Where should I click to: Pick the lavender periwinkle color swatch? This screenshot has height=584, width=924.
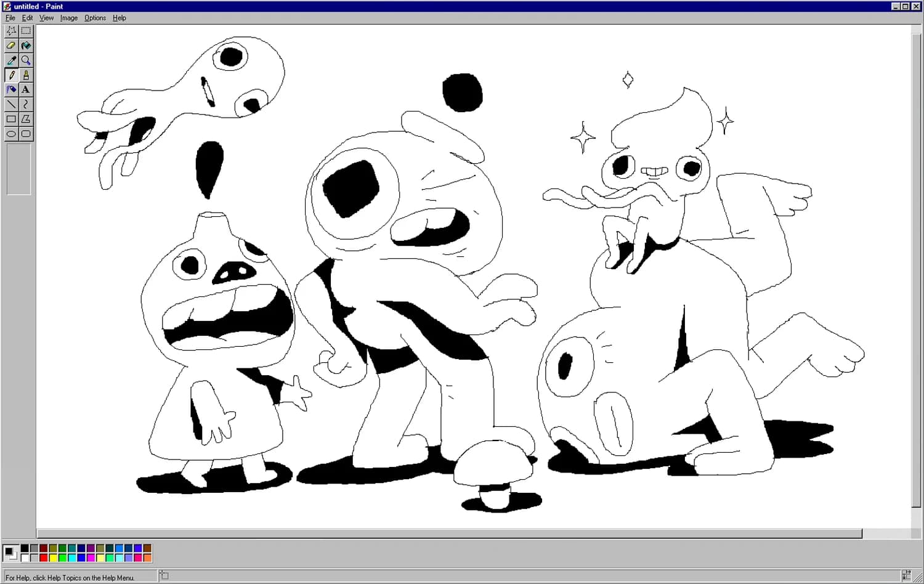click(128, 558)
